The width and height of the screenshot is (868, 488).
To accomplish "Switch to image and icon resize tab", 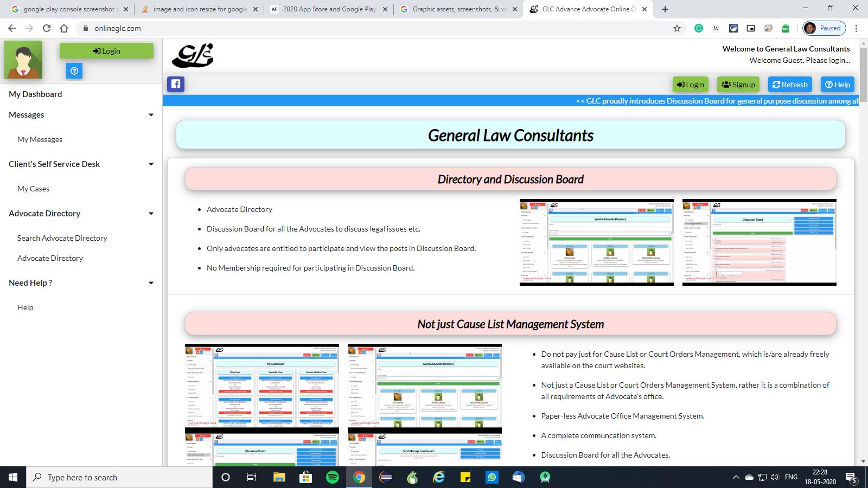I will click(x=199, y=9).
